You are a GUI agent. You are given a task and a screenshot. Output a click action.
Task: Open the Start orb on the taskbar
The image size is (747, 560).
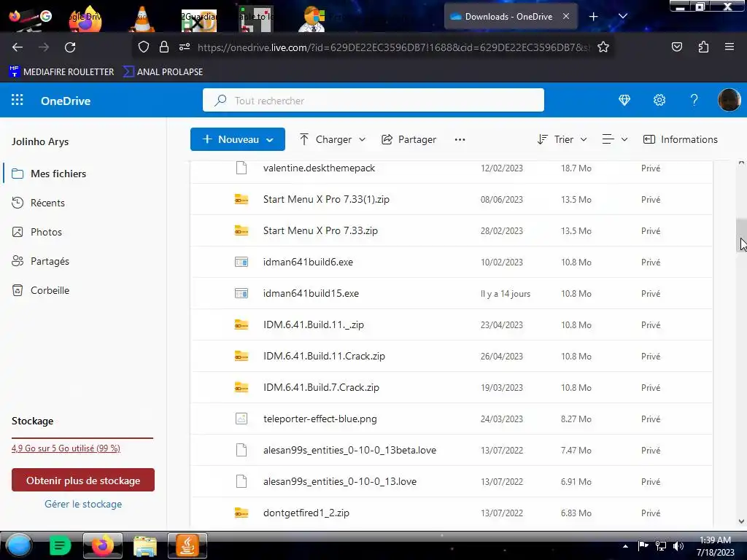(19, 545)
